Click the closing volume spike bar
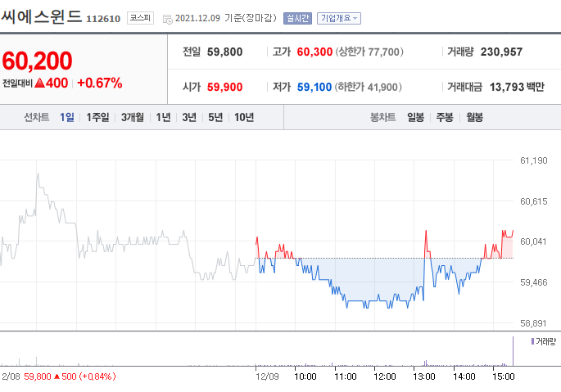561x392 pixels. click(x=513, y=351)
